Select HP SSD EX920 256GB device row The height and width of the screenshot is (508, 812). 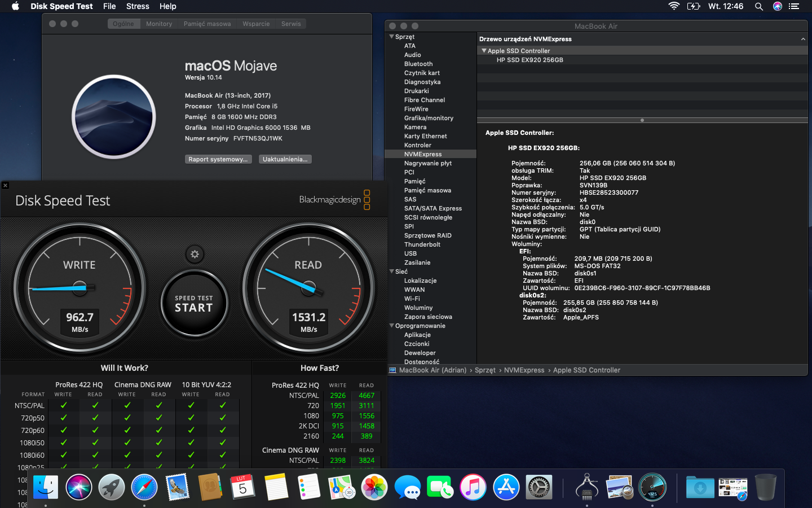coord(642,60)
